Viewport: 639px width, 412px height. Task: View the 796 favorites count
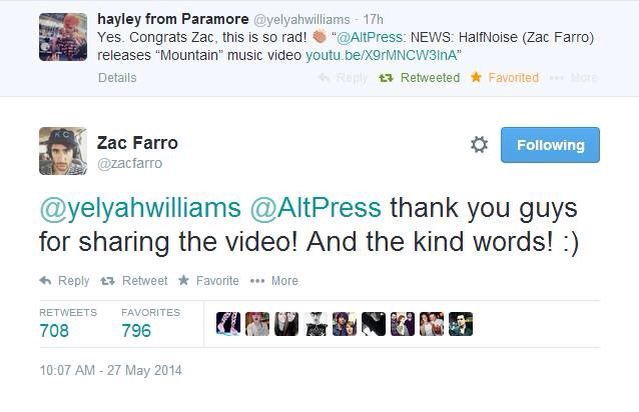click(x=136, y=330)
